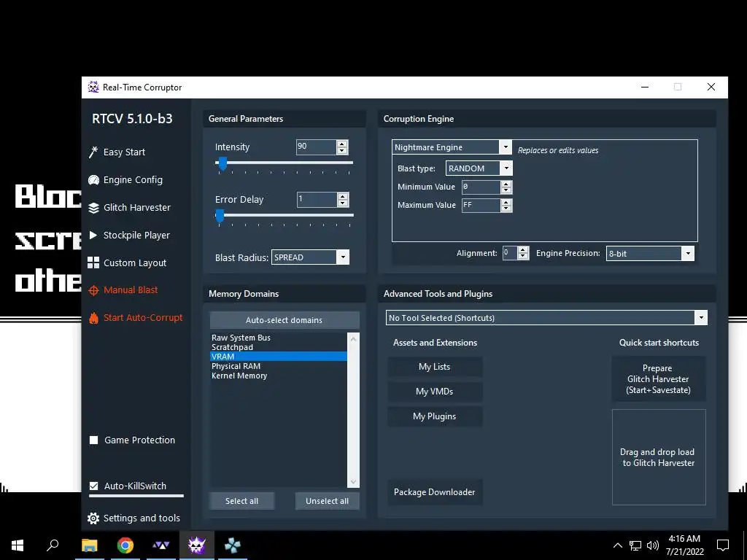Click the Start Auto-Corrupt flame icon
The height and width of the screenshot is (560, 747).
(x=93, y=318)
